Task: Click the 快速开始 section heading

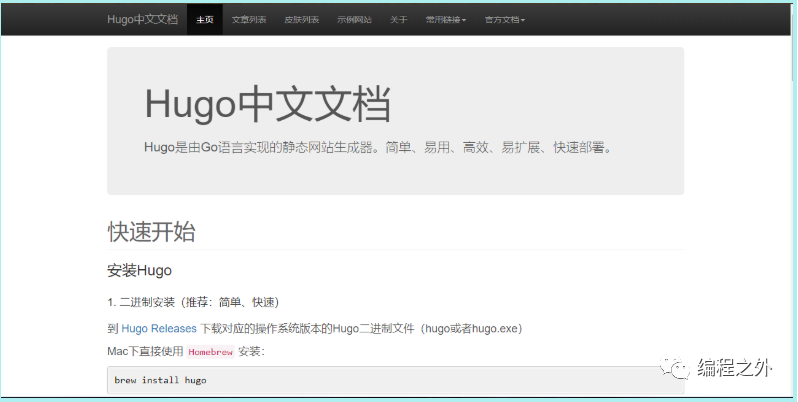Action: pos(152,232)
